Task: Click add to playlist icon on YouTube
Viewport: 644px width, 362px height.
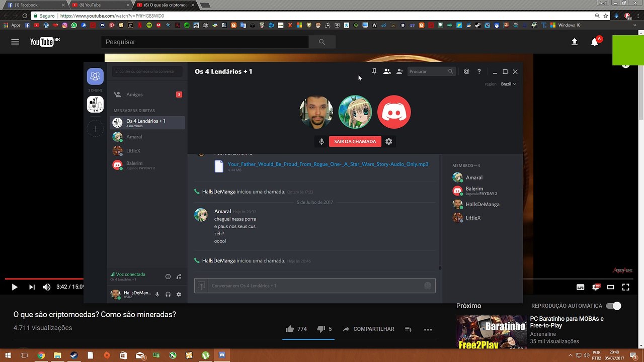Action: coord(409,329)
